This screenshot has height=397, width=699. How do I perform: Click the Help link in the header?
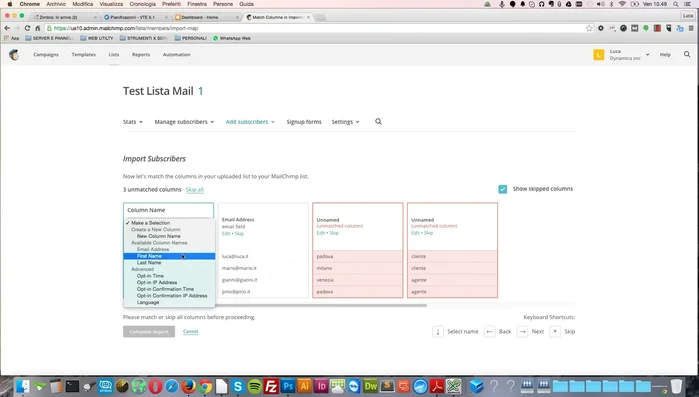[x=665, y=54]
